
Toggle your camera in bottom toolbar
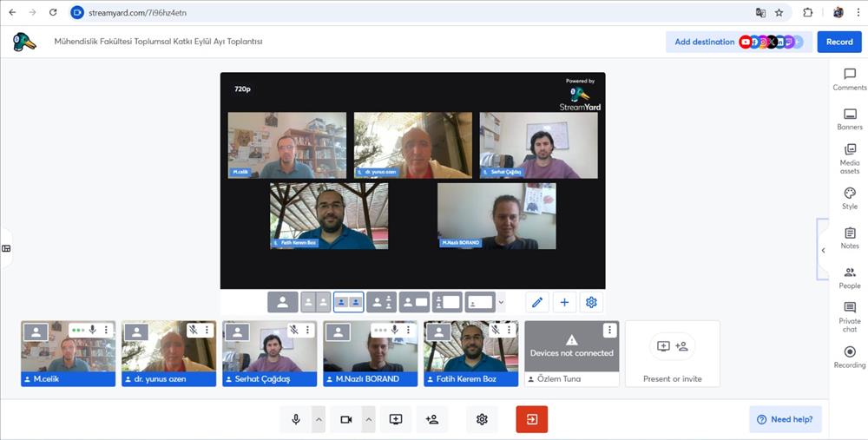coord(345,419)
